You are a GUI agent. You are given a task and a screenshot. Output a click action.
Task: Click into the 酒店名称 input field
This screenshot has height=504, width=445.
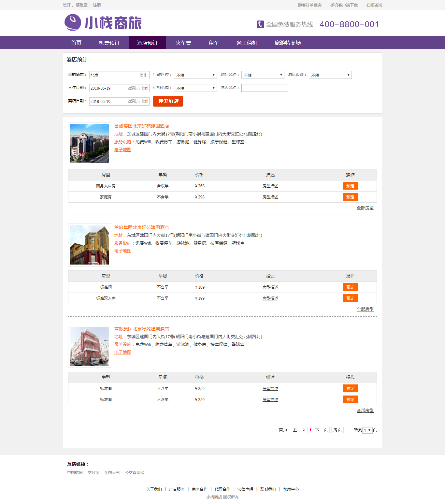pos(265,88)
